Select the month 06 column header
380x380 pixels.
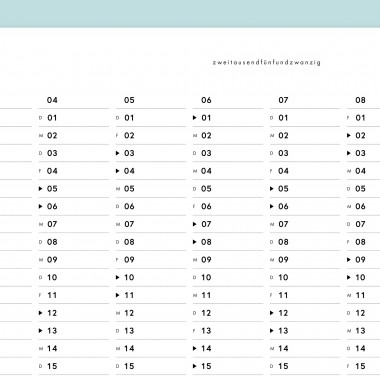point(206,100)
